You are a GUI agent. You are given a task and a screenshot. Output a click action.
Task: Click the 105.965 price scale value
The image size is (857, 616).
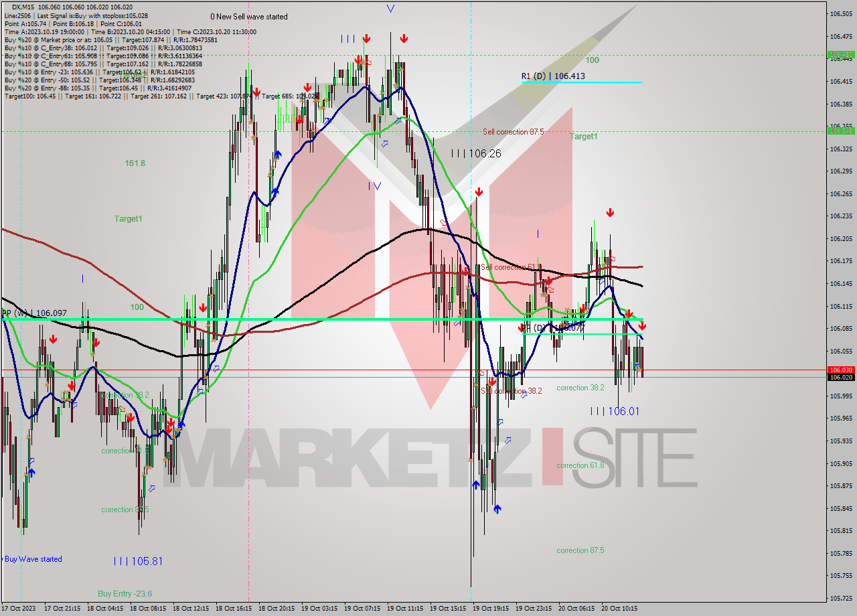click(841, 418)
